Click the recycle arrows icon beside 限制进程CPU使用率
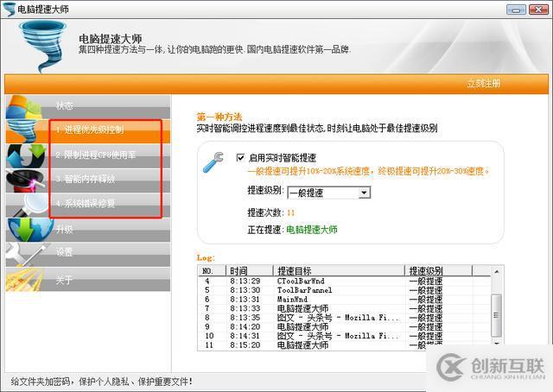553x392 pixels. pos(27,155)
